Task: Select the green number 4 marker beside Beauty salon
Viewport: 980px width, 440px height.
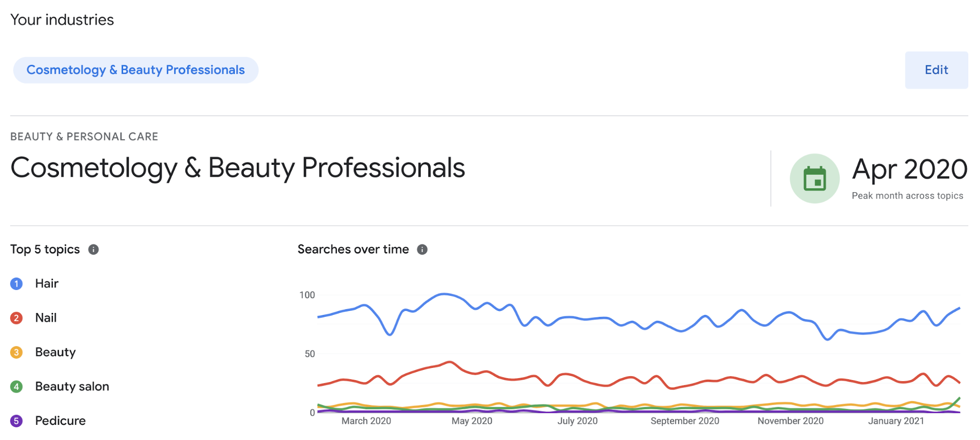Action: 16,386
